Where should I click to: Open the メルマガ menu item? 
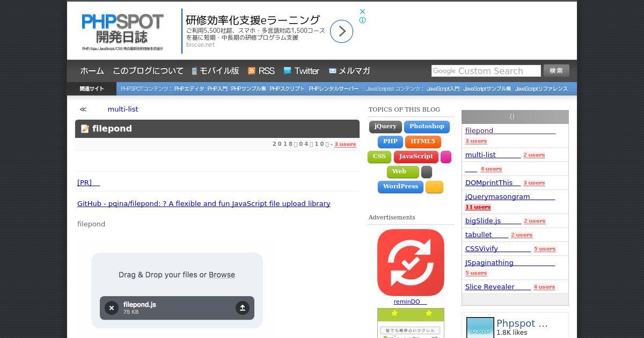[x=354, y=71]
